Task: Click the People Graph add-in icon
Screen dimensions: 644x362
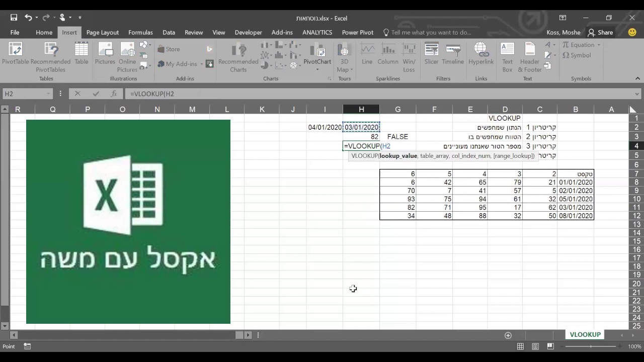Action: (x=209, y=64)
